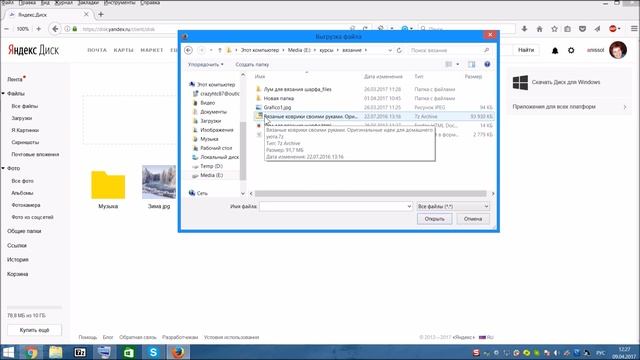
Task: Refresh the file dialog folder listing
Action: point(399,50)
